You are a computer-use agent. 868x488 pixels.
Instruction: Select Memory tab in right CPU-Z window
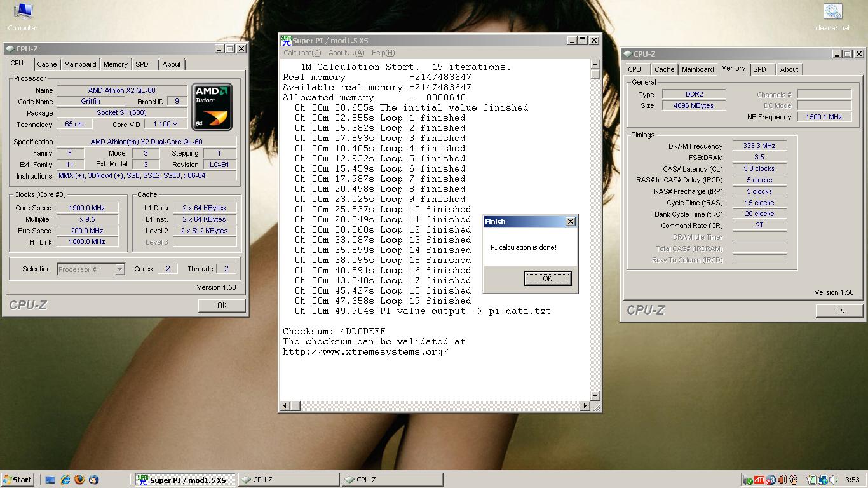(733, 68)
